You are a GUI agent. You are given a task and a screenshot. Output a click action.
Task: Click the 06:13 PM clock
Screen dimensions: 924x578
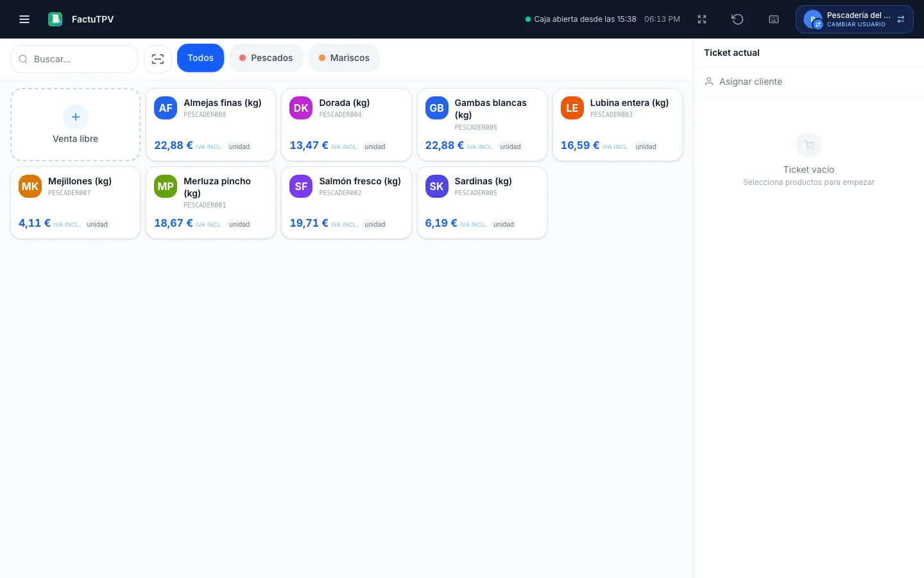tap(662, 19)
